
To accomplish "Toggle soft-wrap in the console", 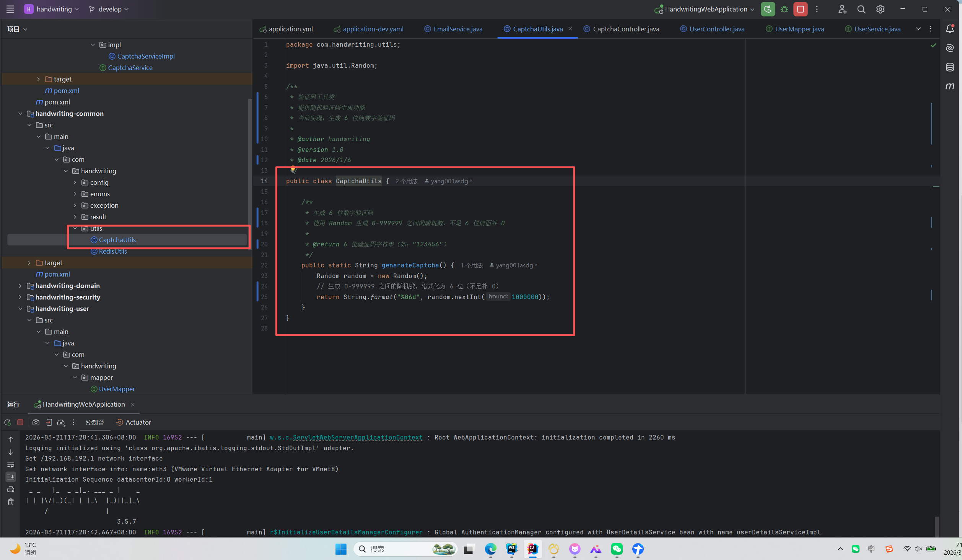I will coord(11,464).
